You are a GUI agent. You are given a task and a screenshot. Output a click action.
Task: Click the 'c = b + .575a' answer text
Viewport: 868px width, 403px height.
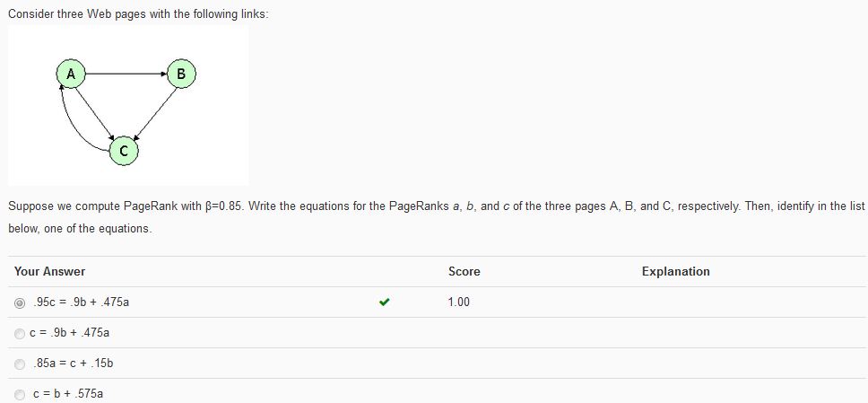(x=68, y=394)
